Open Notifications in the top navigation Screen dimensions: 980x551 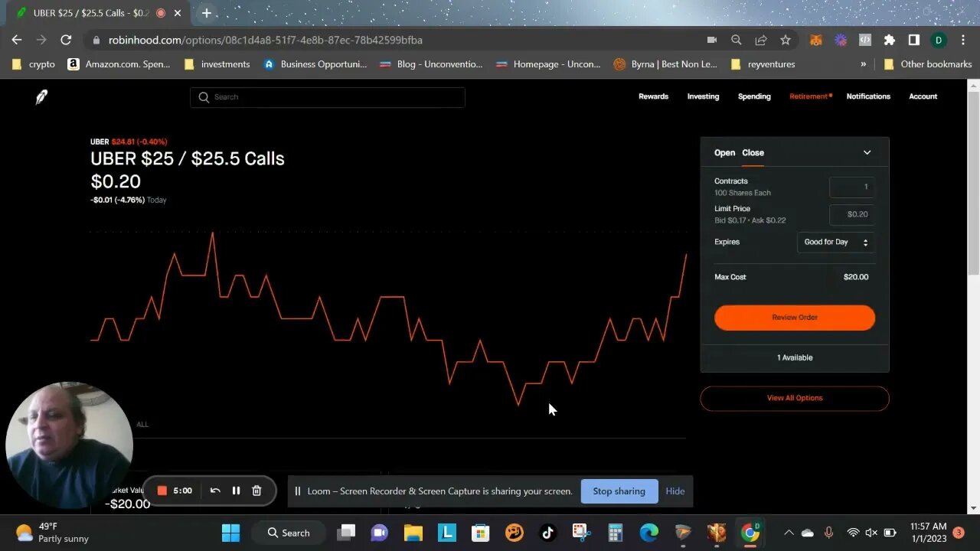click(x=868, y=96)
